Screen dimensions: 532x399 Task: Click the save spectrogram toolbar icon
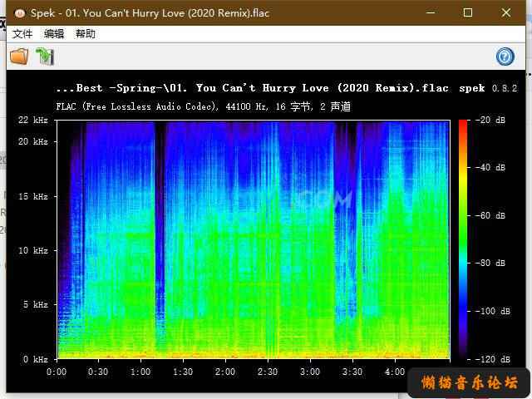[x=45, y=57]
